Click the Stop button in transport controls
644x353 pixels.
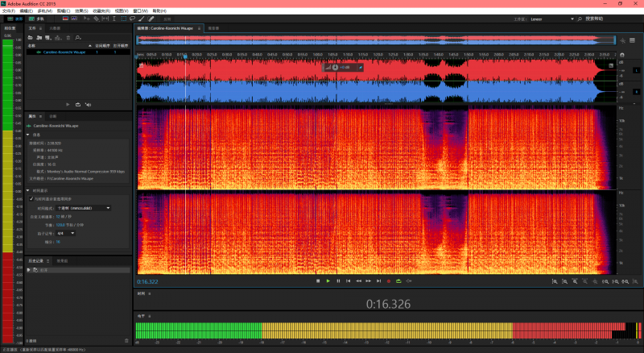[318, 280]
